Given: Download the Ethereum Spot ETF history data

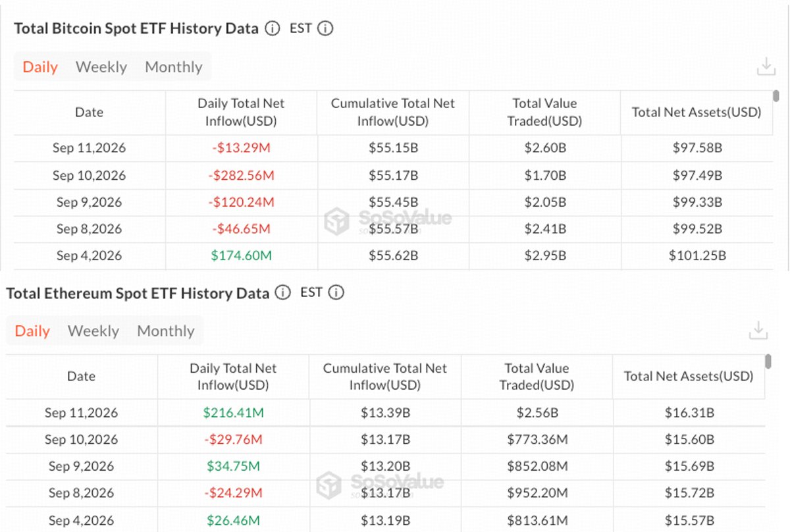Looking at the screenshot, I should click(758, 331).
